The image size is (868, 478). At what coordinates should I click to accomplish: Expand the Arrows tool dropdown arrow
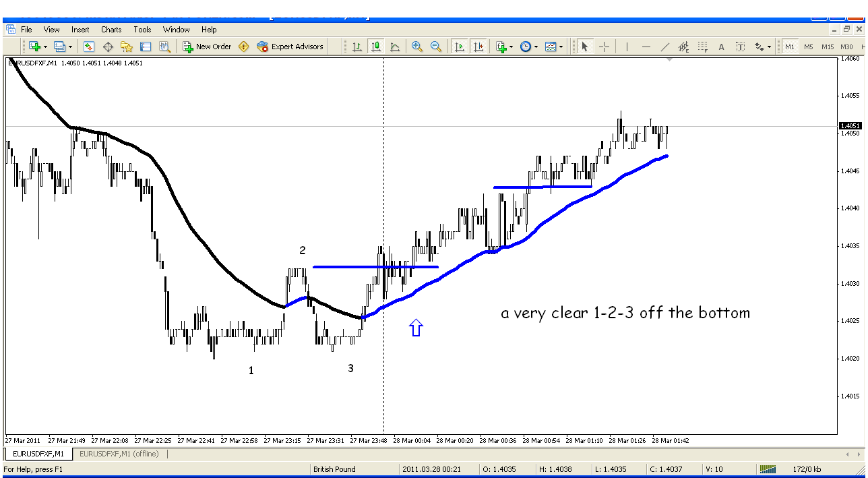coord(770,47)
